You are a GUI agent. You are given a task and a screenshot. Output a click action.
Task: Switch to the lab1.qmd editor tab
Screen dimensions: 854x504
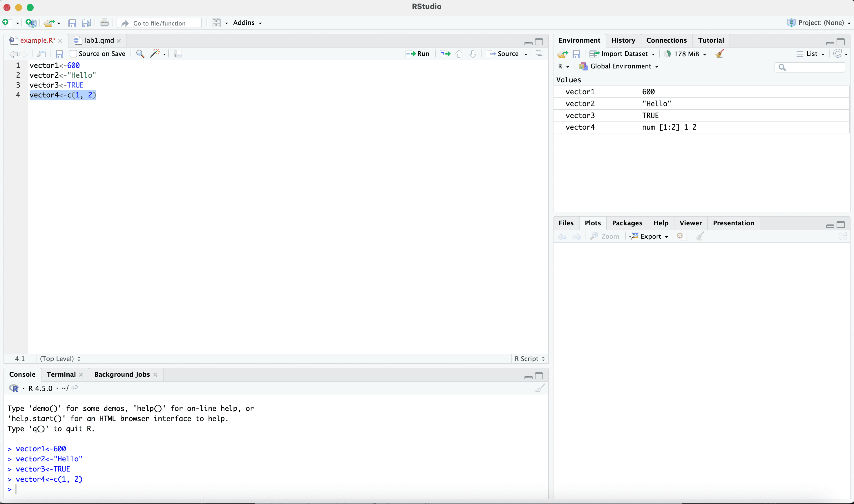point(99,40)
